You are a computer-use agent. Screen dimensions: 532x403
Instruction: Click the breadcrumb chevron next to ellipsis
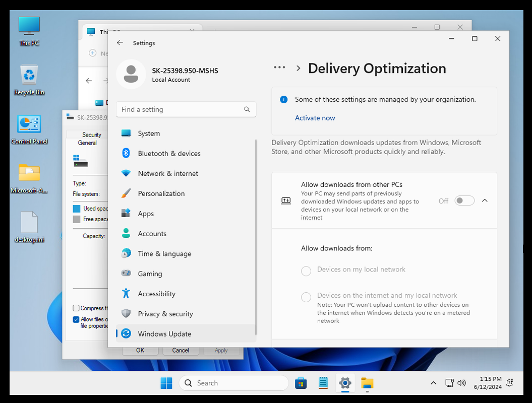tap(298, 68)
